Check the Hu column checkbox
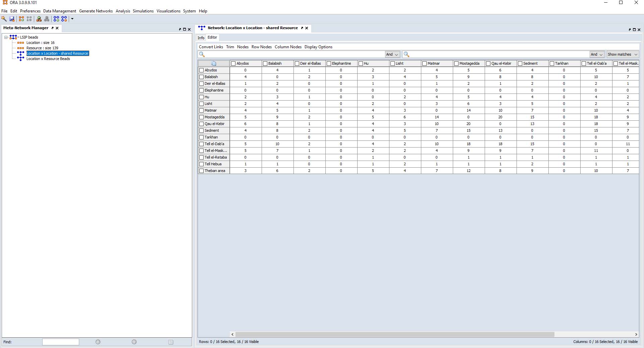The width and height of the screenshot is (644, 348). [x=361, y=63]
